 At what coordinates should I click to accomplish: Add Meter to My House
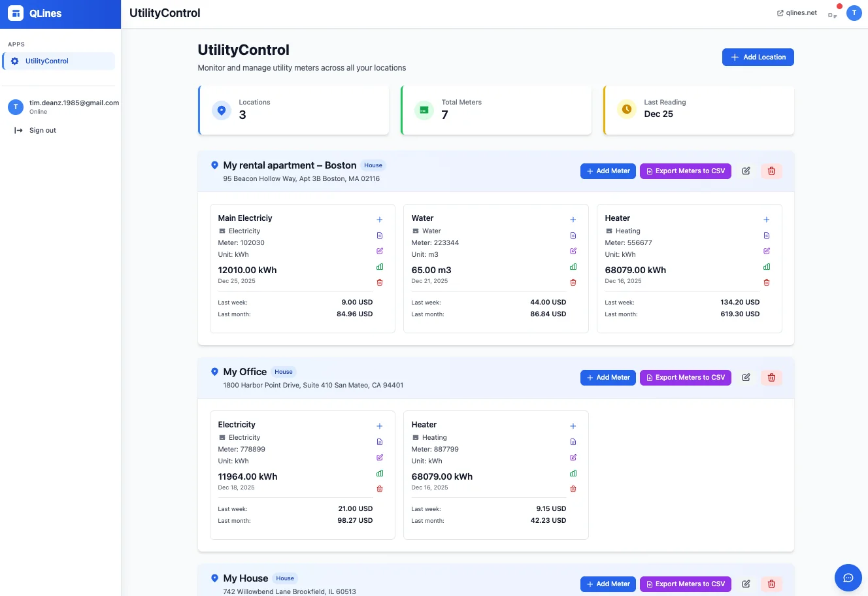608,584
